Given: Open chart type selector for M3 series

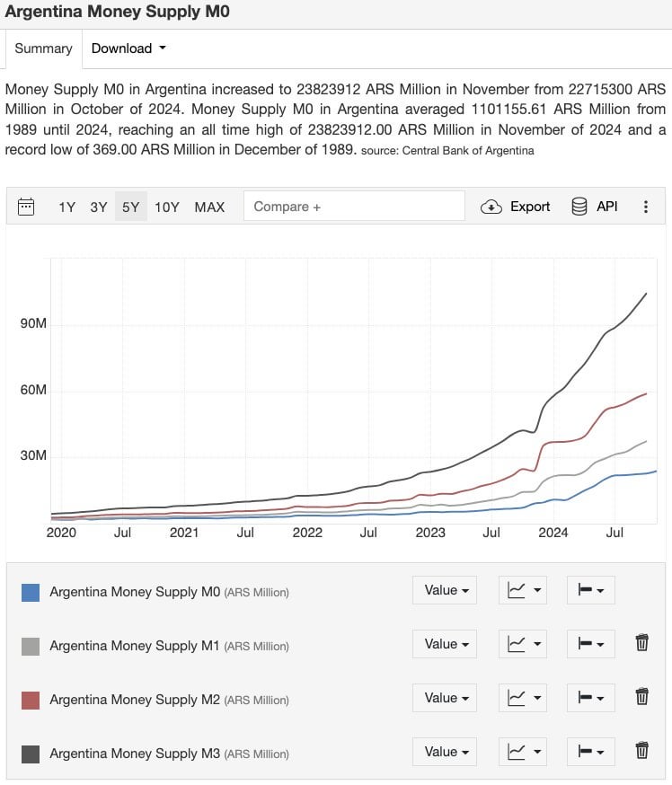Looking at the screenshot, I should click(x=523, y=752).
